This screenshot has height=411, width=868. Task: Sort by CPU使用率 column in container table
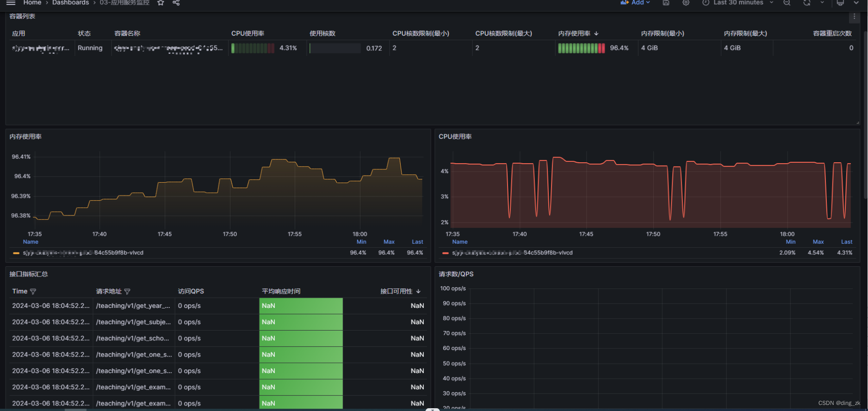coord(248,33)
